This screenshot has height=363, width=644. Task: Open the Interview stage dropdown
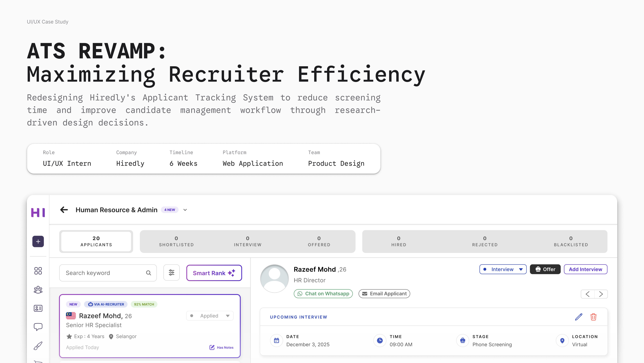coord(503,269)
